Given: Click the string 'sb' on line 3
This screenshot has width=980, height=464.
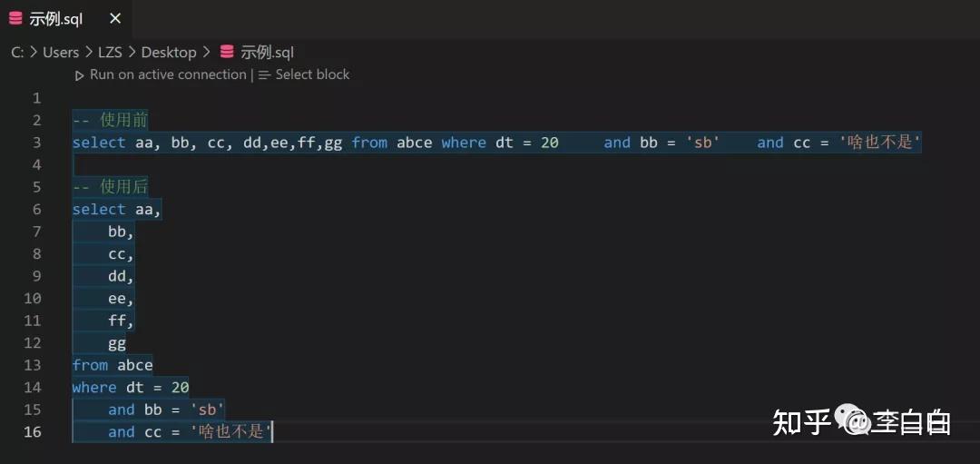Looking at the screenshot, I should click(x=703, y=143).
